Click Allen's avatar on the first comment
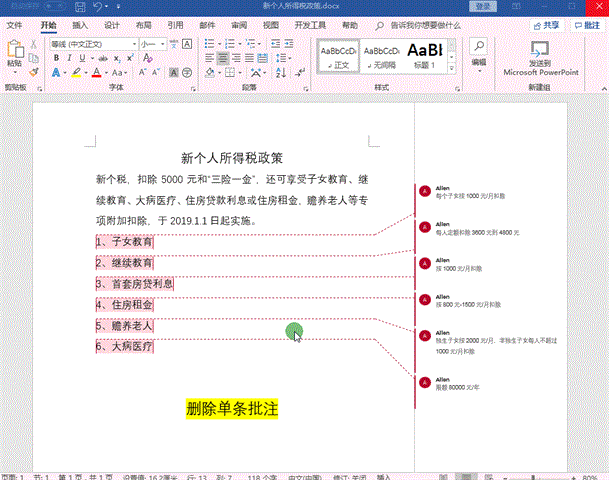609x480 pixels. click(425, 190)
